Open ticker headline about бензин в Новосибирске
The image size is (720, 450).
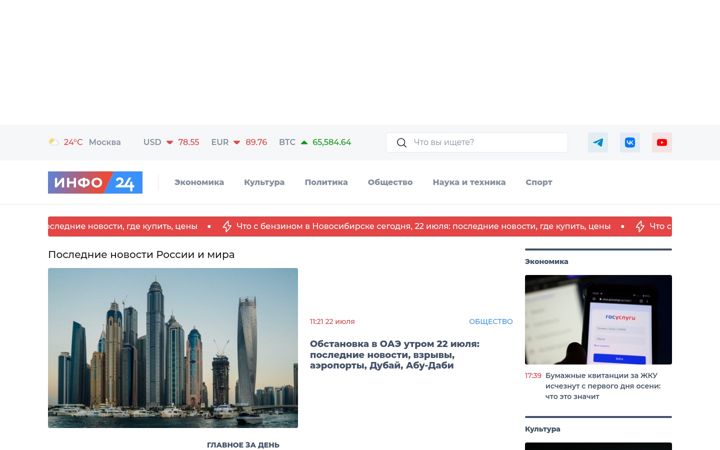423,226
